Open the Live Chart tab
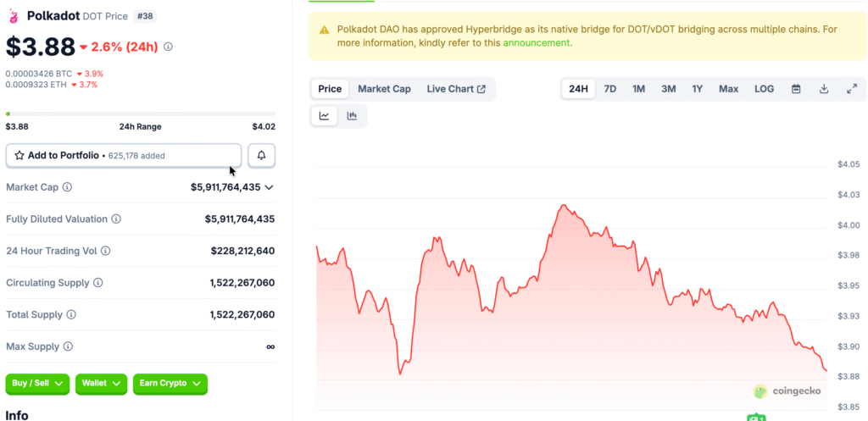868x421 pixels. (456, 88)
